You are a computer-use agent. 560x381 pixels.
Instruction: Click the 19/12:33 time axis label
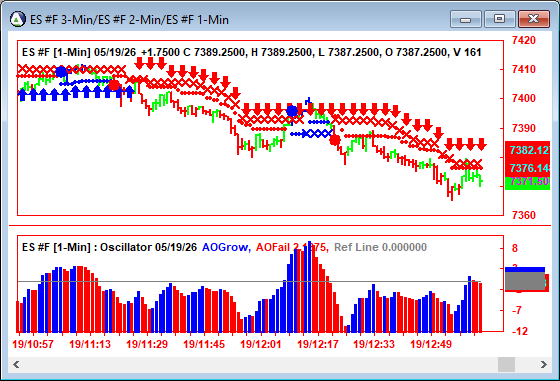pyautogui.click(x=374, y=344)
